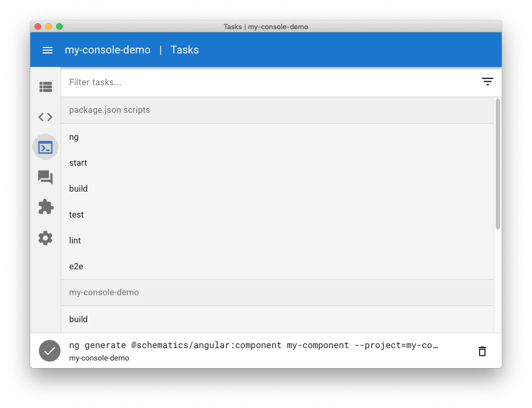The width and height of the screenshot is (532, 408).
Task: Select the Tasks terminal sidebar icon
Action: (x=45, y=147)
